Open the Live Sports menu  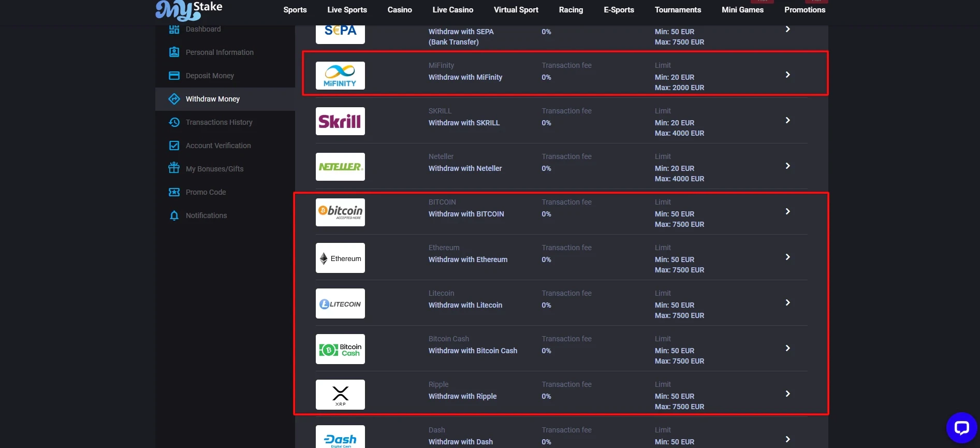(x=347, y=10)
